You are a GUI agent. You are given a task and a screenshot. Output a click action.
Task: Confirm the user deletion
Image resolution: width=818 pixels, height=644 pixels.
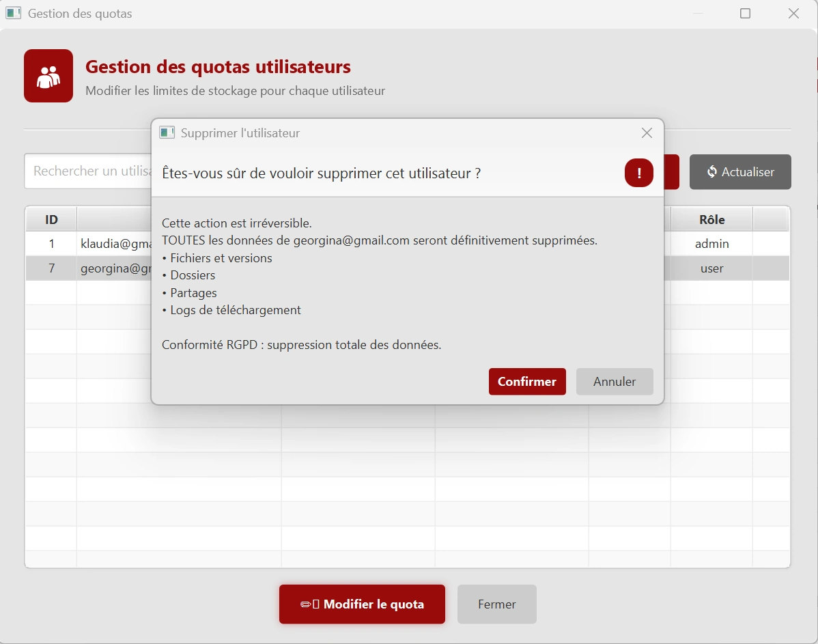tap(526, 382)
